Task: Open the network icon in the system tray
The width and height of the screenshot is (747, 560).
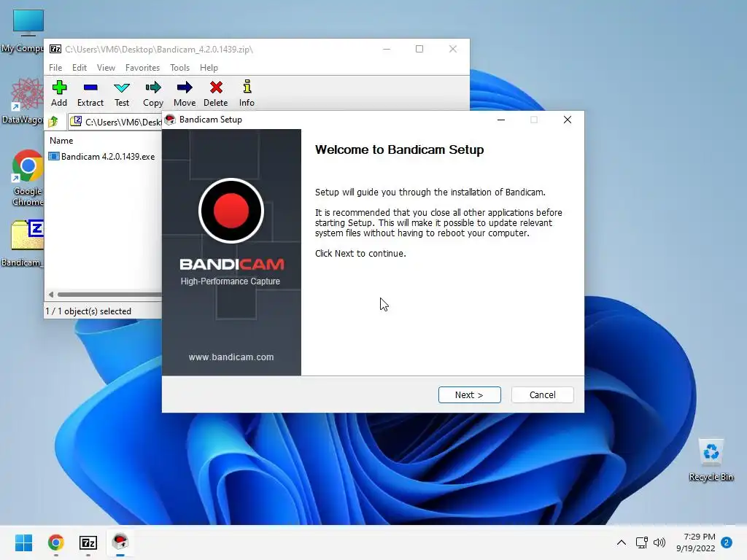Action: click(x=642, y=542)
